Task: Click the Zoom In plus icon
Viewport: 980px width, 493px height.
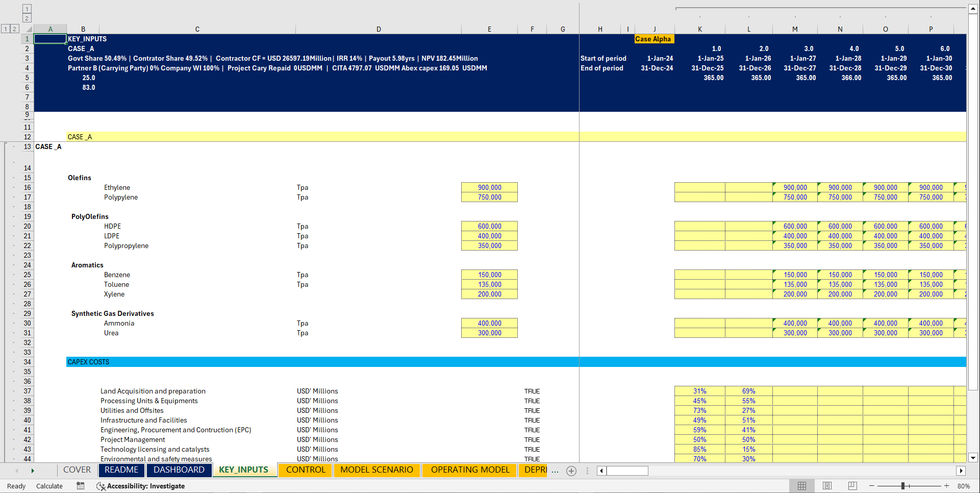Action: coord(946,486)
